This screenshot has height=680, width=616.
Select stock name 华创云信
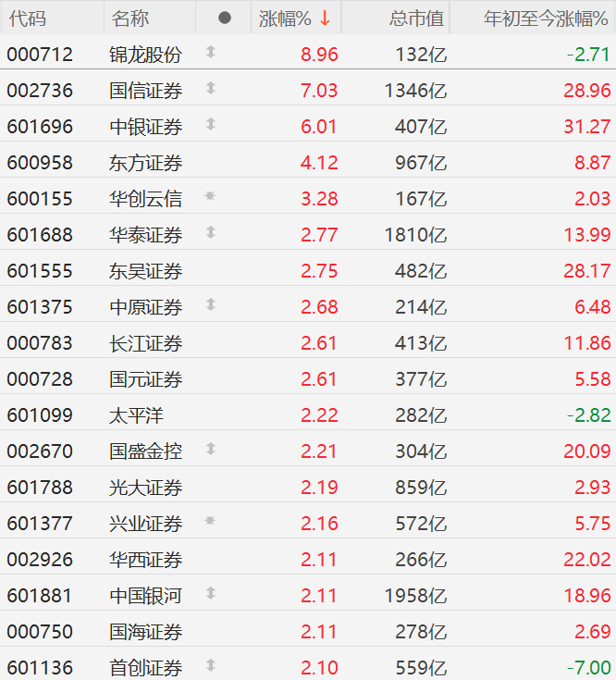tap(145, 199)
